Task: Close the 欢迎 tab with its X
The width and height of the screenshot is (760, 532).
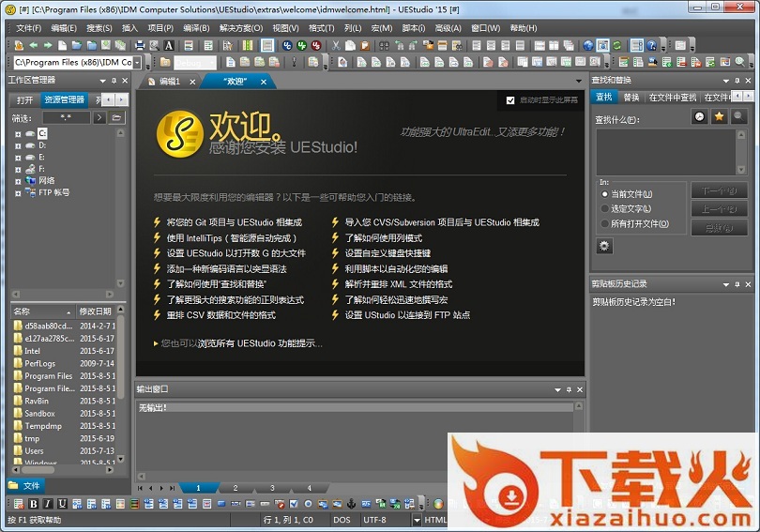Action: click(x=264, y=82)
